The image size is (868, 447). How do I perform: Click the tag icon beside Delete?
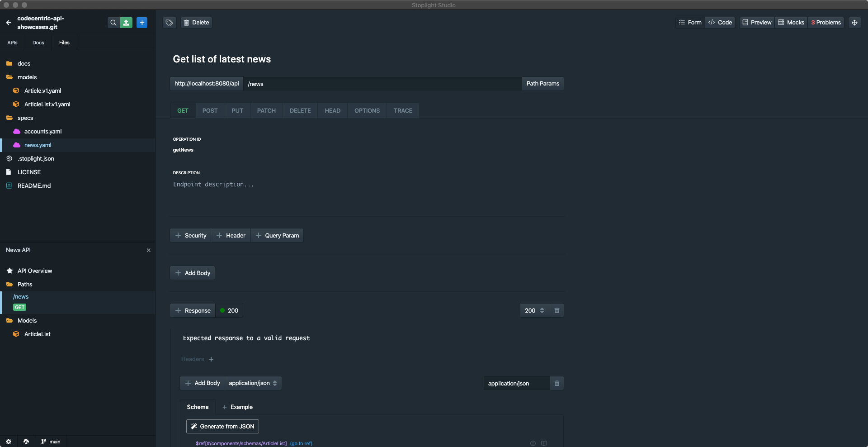pyautogui.click(x=170, y=23)
